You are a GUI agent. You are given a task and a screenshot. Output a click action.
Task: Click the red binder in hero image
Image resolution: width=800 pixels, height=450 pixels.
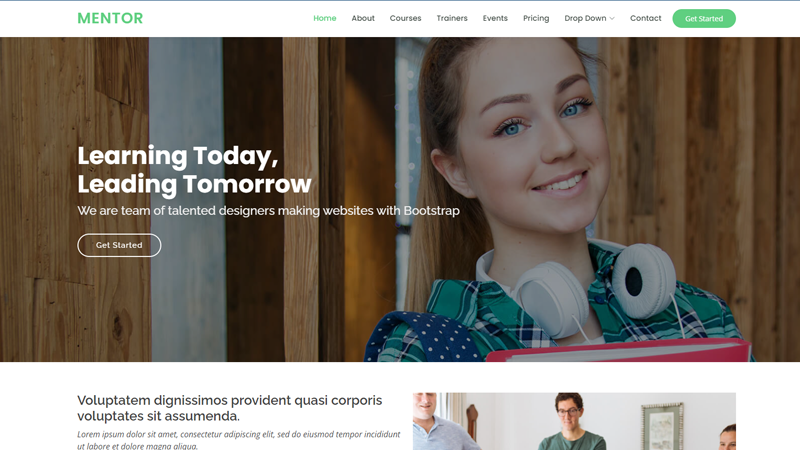[618, 351]
